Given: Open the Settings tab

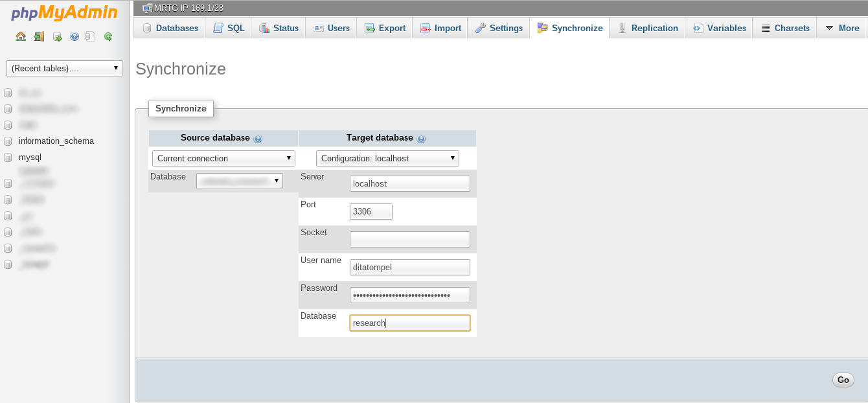Looking at the screenshot, I should click(499, 28).
